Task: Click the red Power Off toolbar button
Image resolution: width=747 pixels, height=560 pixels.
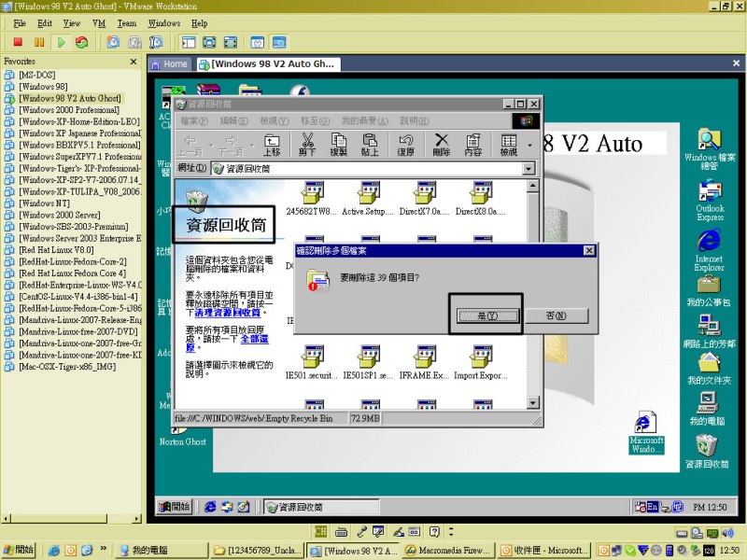Action: click(18, 42)
